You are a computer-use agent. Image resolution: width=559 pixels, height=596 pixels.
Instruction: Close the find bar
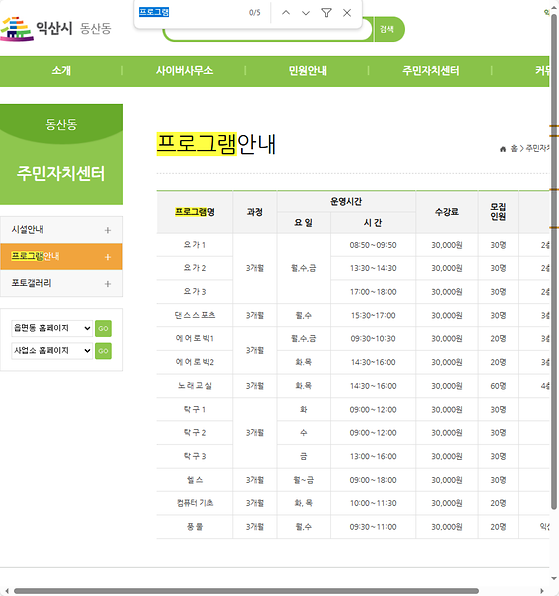(347, 13)
